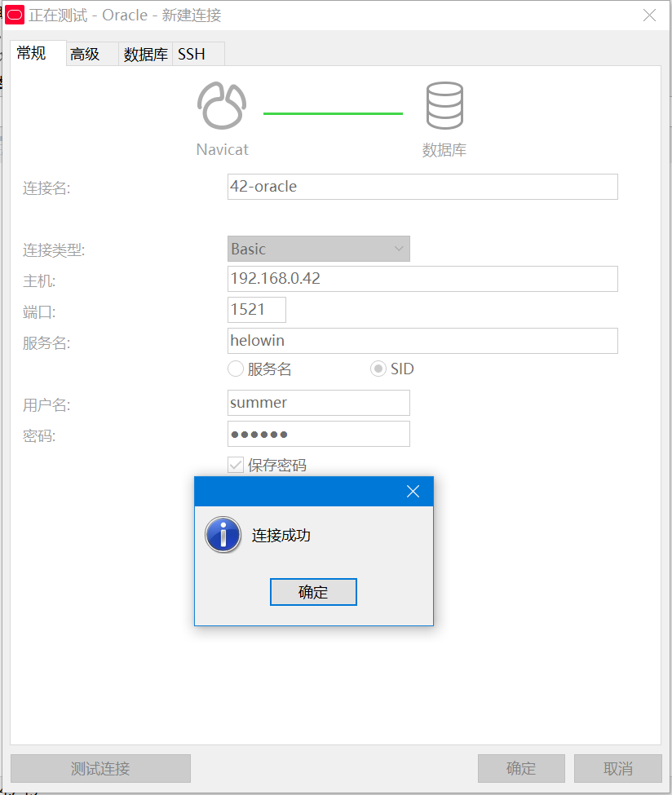Click the 连接名: label

pos(46,188)
